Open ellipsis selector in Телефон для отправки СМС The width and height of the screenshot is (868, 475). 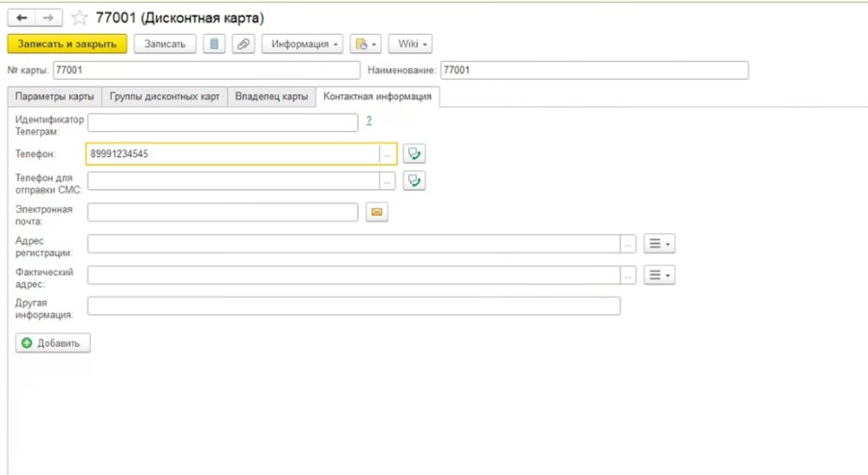pos(387,181)
